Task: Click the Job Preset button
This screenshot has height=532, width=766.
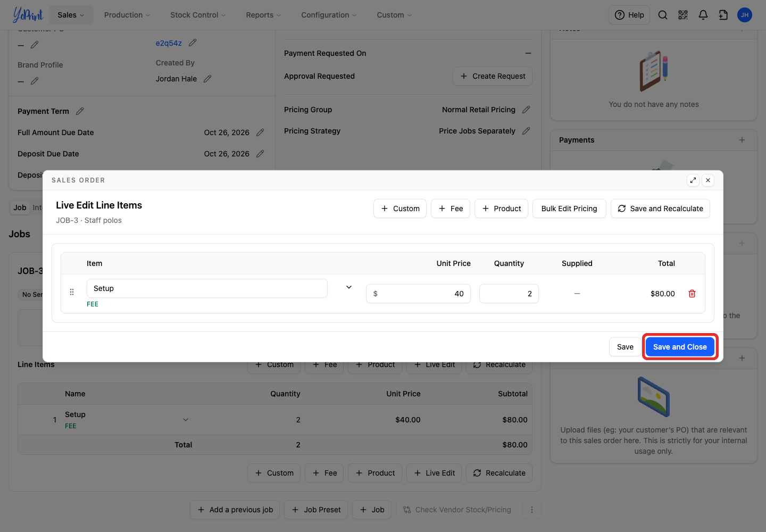Action: pos(316,510)
